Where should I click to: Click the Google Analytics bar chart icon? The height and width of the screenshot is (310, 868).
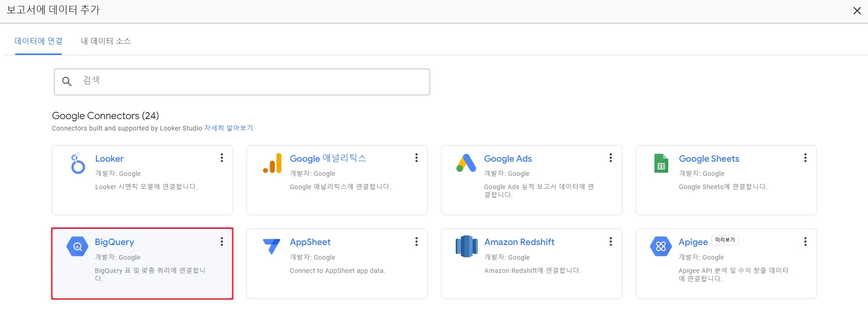[273, 163]
